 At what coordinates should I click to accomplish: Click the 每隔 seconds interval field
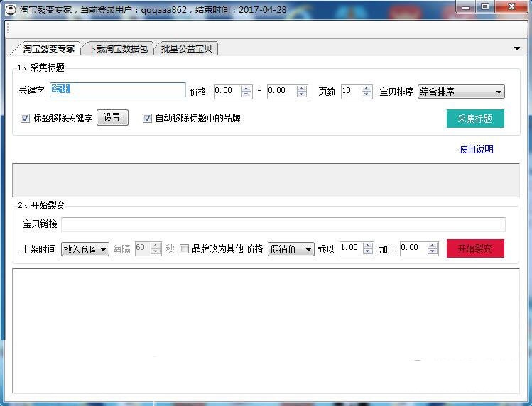tap(143, 248)
